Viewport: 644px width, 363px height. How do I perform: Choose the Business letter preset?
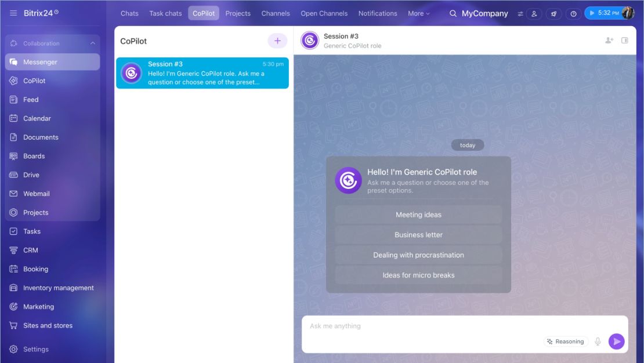418,235
